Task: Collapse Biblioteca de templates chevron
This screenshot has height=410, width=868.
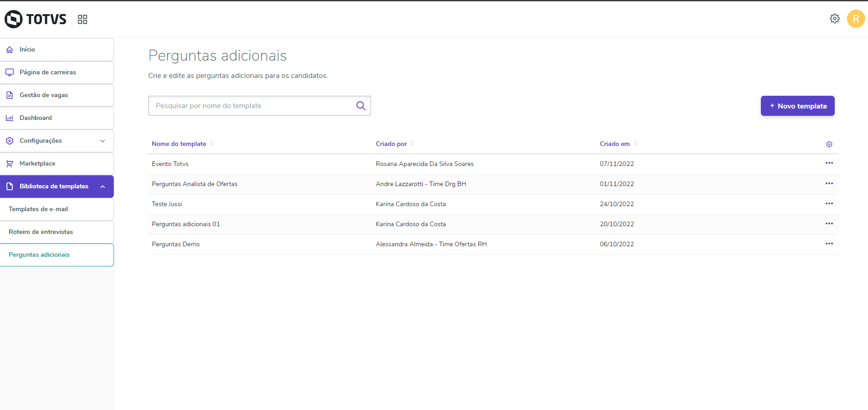Action: coord(103,187)
